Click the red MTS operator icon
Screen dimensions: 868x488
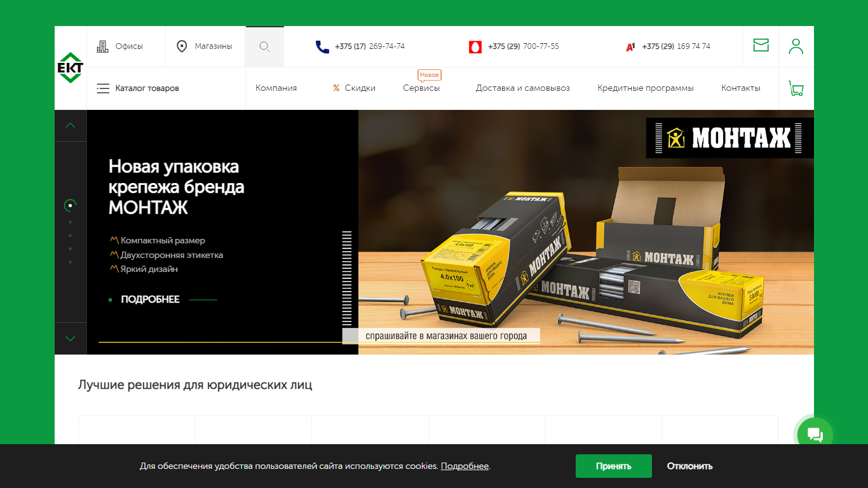click(x=475, y=46)
